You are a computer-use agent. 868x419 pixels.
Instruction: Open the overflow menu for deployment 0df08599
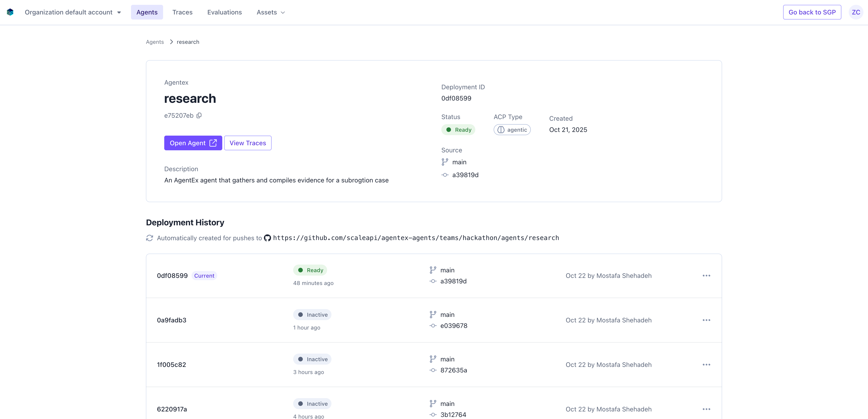707,275
